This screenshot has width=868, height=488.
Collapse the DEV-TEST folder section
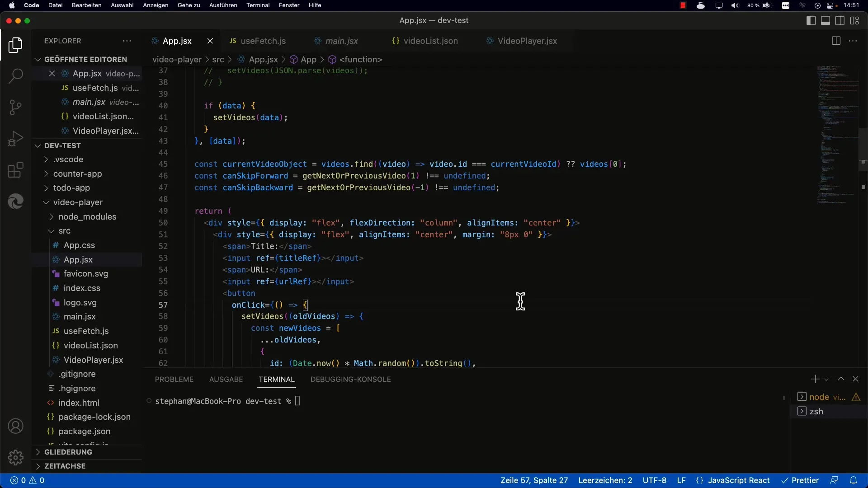pyautogui.click(x=86, y=145)
